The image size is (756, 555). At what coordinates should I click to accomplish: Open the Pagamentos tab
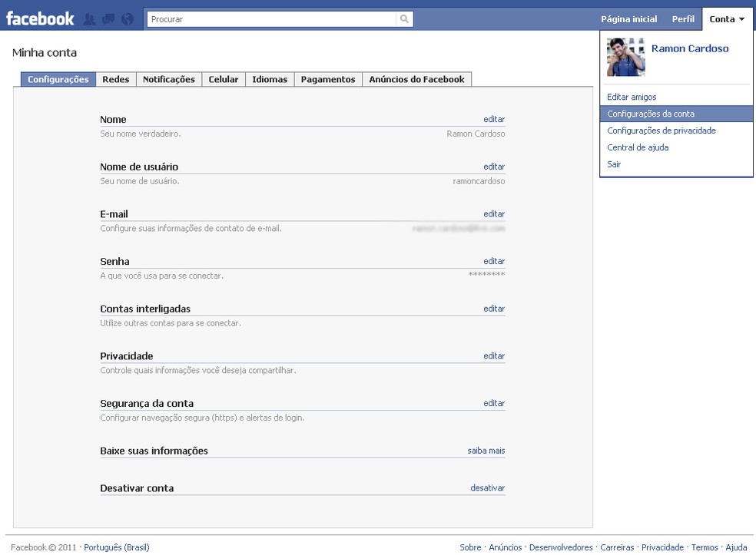pyautogui.click(x=328, y=78)
